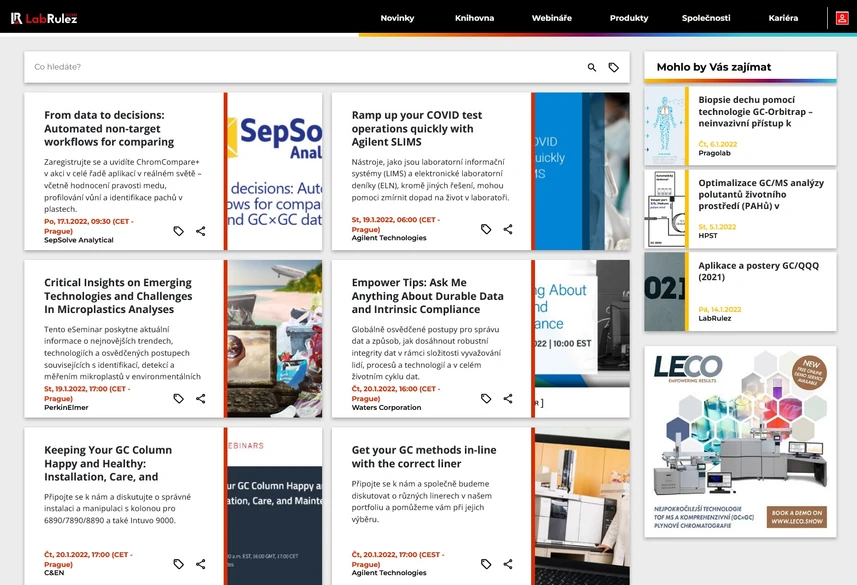Click date 'Čt, 6.1.2022' on Pragolab item
The width and height of the screenshot is (857, 585).
click(718, 144)
